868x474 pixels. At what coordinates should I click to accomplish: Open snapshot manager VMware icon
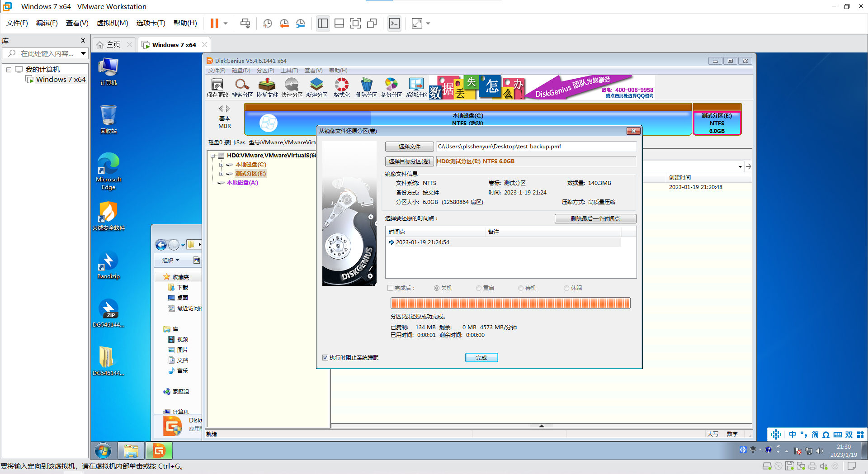pyautogui.click(x=301, y=23)
